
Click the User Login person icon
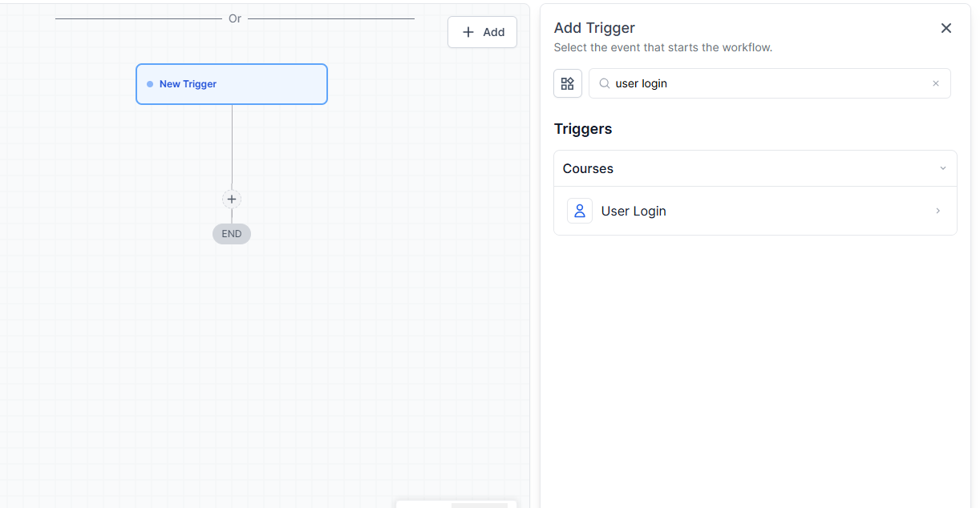(x=580, y=211)
